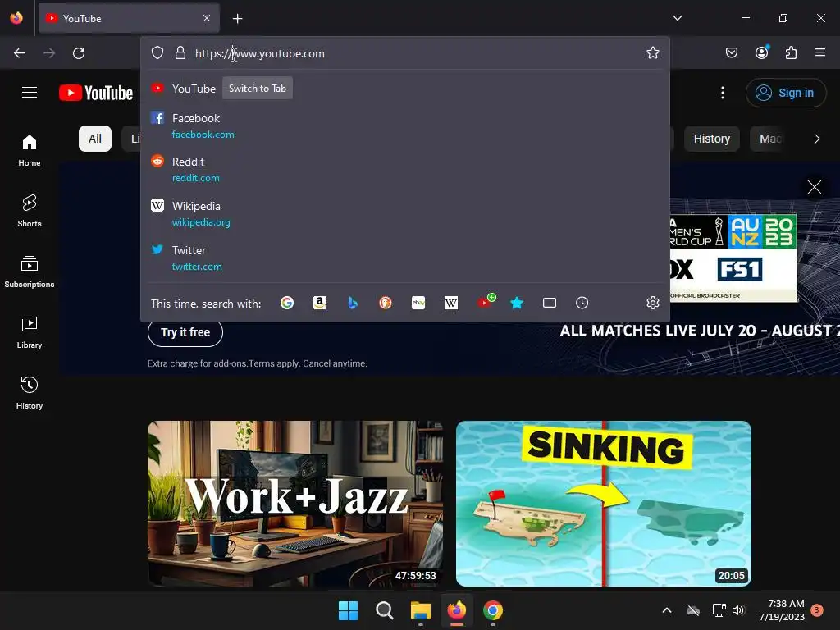This screenshot has width=840, height=630.
Task: Open tracking protection shield icon
Action: 157,53
